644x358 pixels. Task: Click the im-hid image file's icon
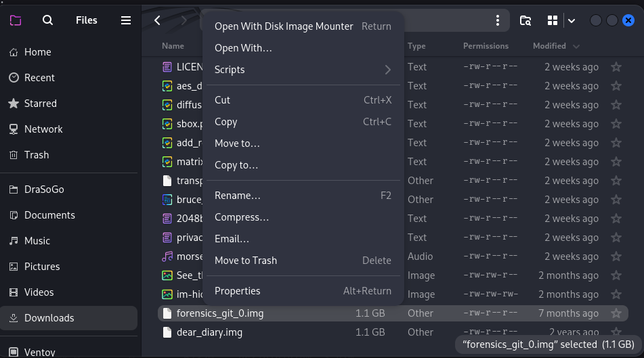[x=167, y=294]
